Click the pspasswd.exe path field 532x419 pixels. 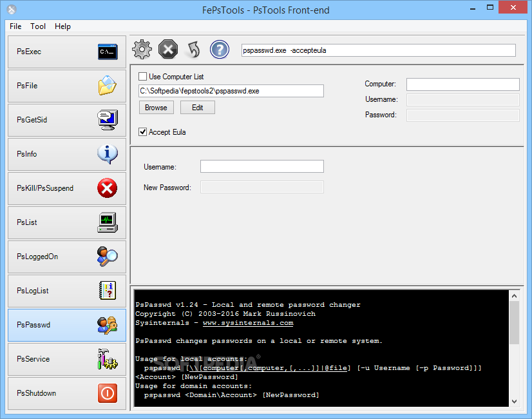tap(231, 91)
